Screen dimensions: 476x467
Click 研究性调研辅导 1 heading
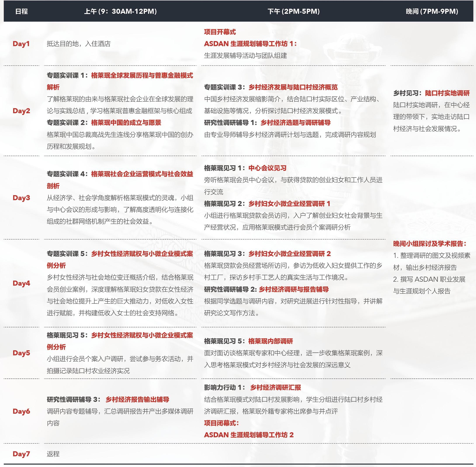[267, 123]
